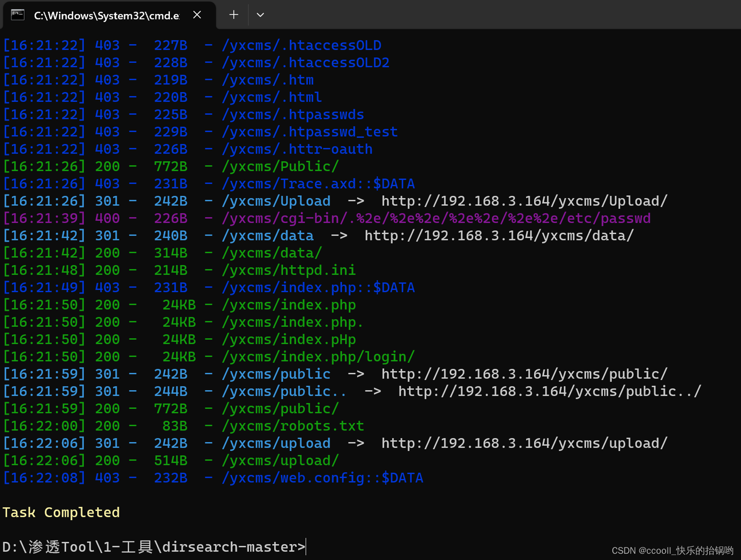Close the cmd.exe terminal tab

(197, 15)
